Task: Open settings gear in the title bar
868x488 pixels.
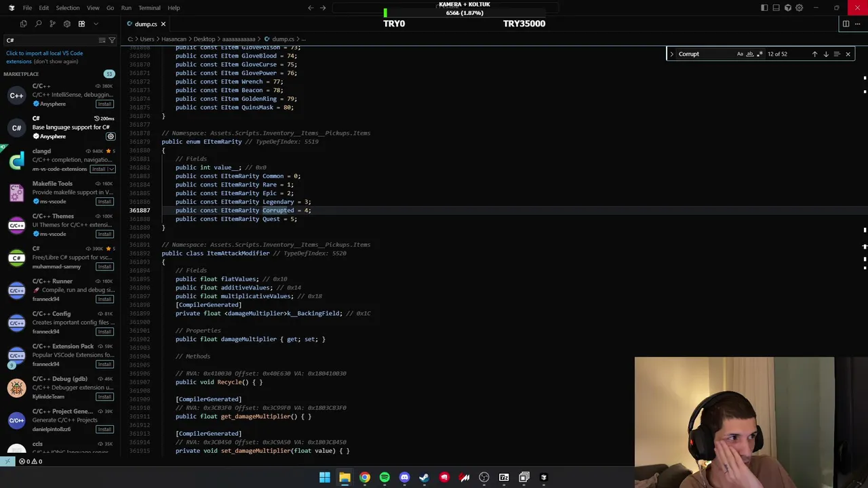Action: coord(799,7)
